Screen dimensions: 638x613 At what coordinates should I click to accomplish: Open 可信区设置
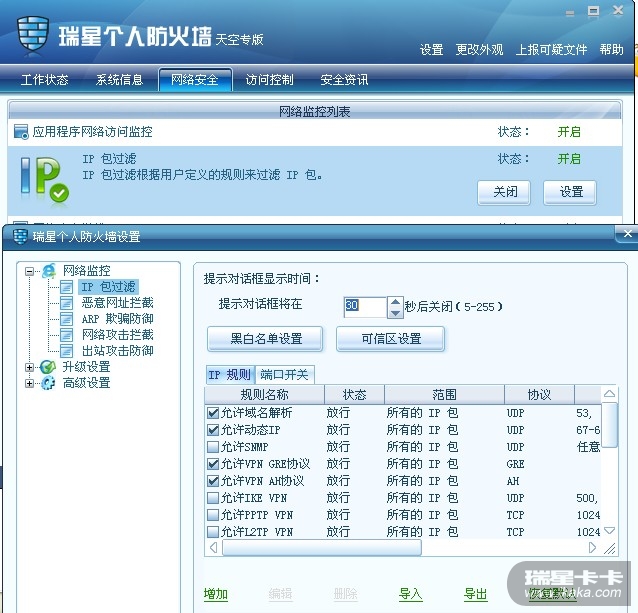[391, 338]
